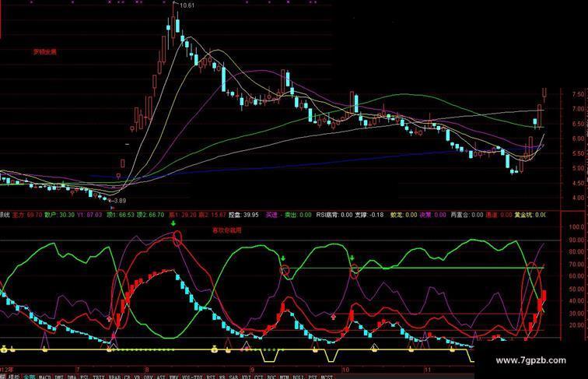Select the BRAR indicator tab
This screenshot has width=588, height=379.
[114, 377]
